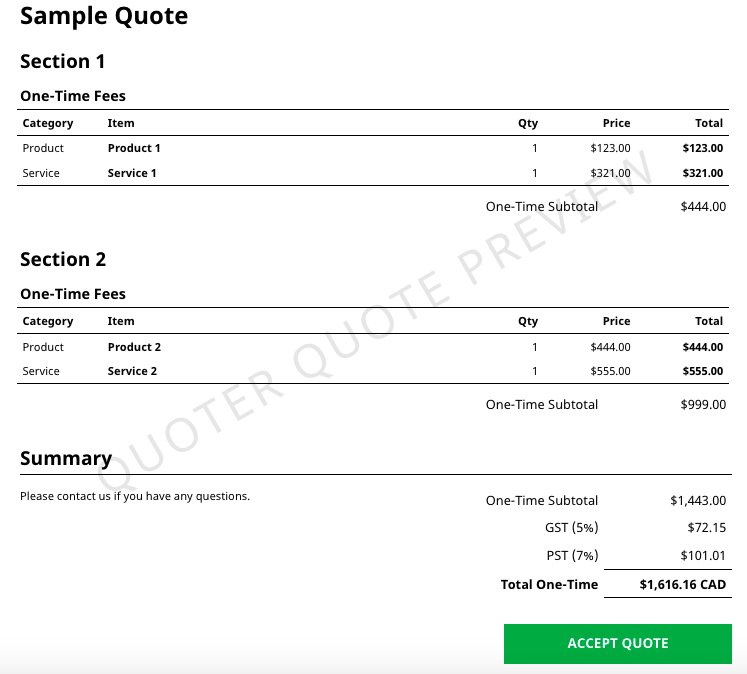Screen dimensions: 747x674
Task: Click the $72.15 GST amount
Action: pos(707,528)
